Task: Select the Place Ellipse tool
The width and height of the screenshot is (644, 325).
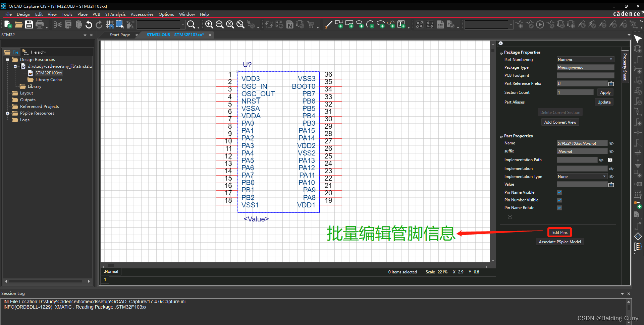Action: point(360,24)
